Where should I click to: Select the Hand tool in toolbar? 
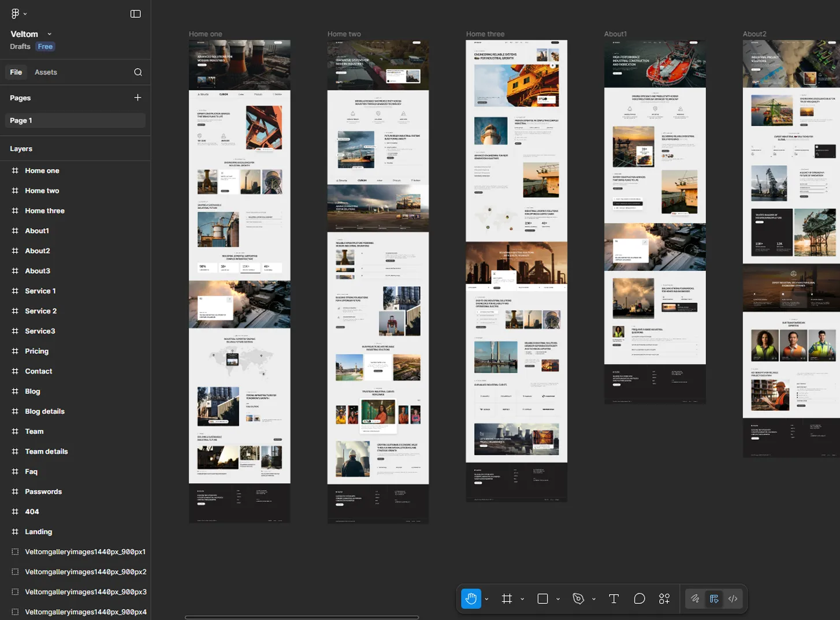(471, 599)
